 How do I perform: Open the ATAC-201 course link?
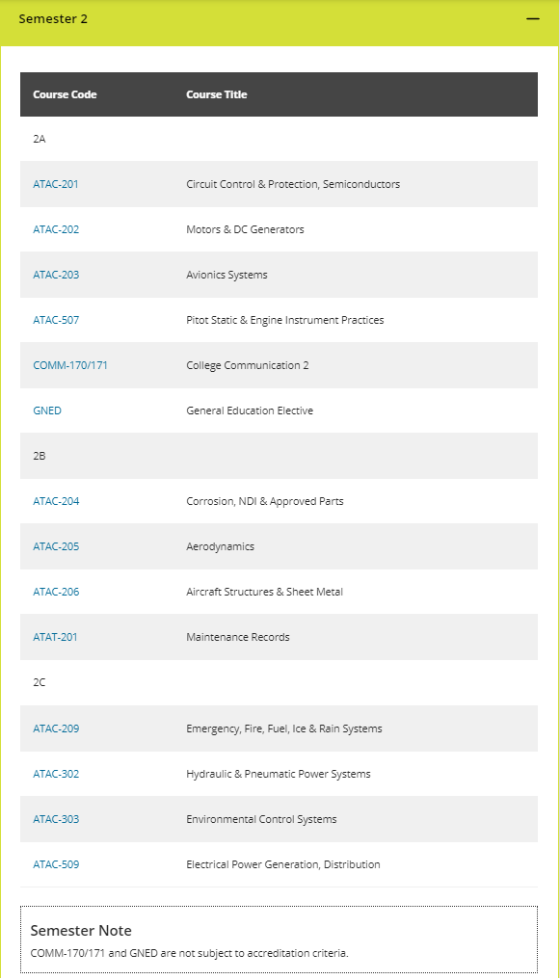coord(56,184)
